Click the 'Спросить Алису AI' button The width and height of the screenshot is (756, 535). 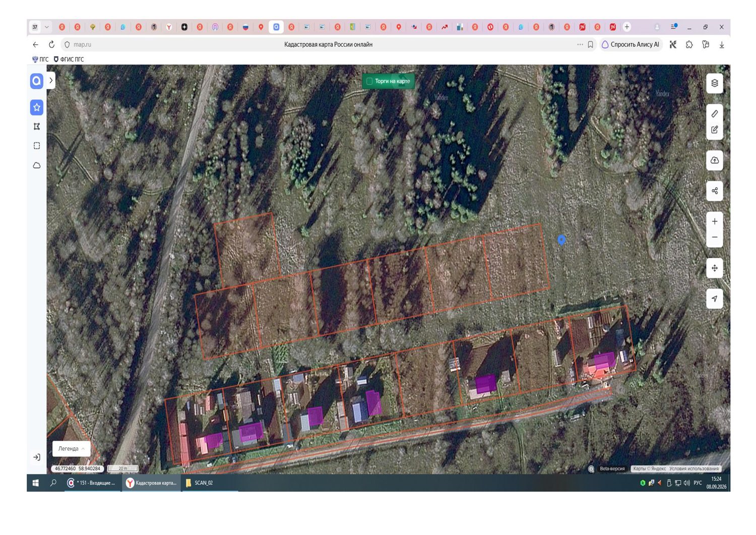(x=631, y=44)
